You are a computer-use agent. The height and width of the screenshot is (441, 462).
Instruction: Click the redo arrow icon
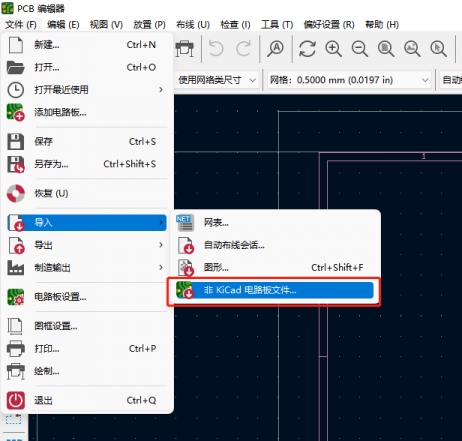(x=243, y=49)
